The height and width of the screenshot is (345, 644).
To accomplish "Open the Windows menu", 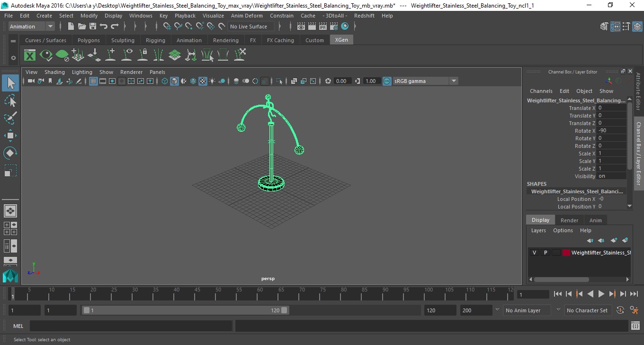I will (x=141, y=16).
